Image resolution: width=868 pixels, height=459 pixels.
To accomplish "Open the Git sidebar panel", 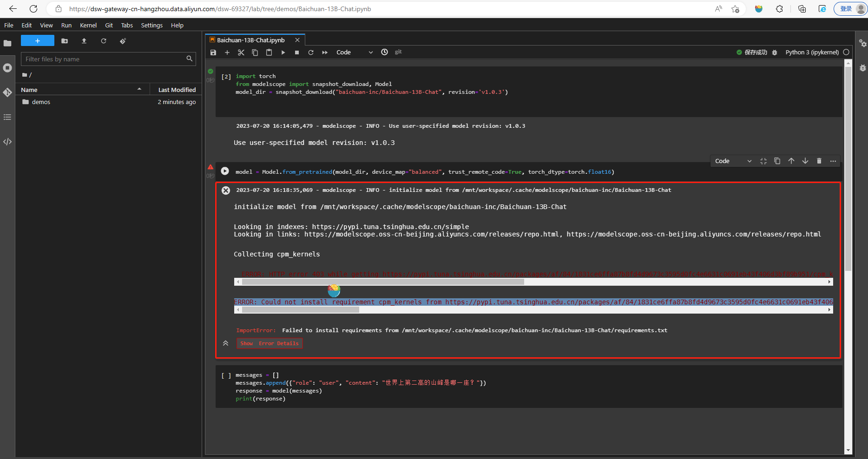I will point(7,92).
